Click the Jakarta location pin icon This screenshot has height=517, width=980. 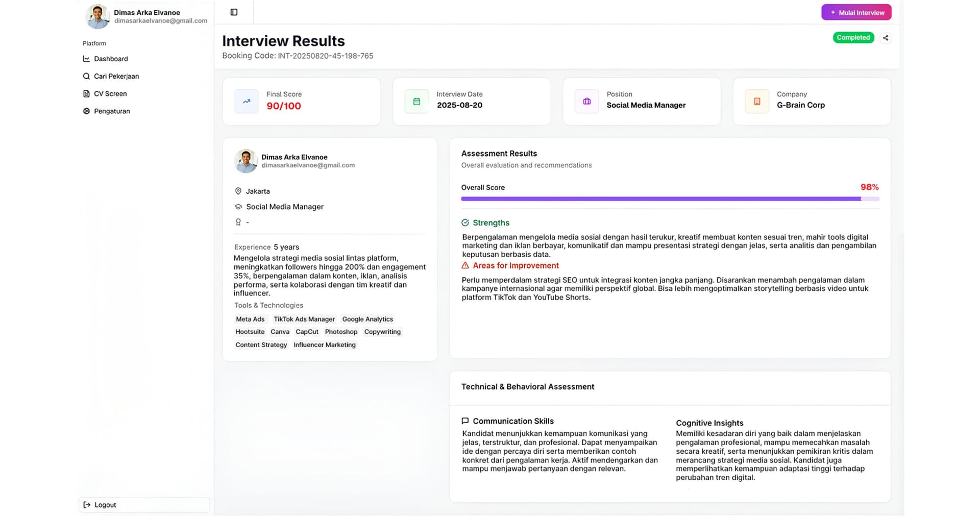pos(238,191)
